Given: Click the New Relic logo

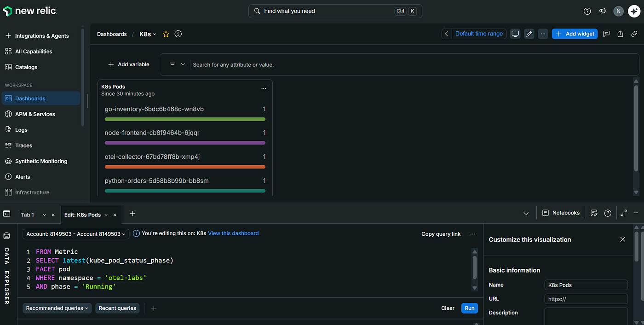Looking at the screenshot, I should click(x=29, y=11).
